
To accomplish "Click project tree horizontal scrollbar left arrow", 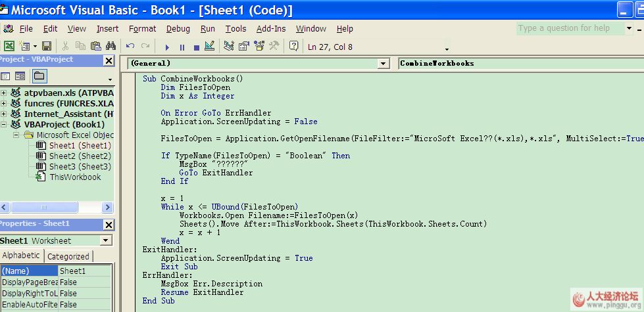I will (4, 208).
